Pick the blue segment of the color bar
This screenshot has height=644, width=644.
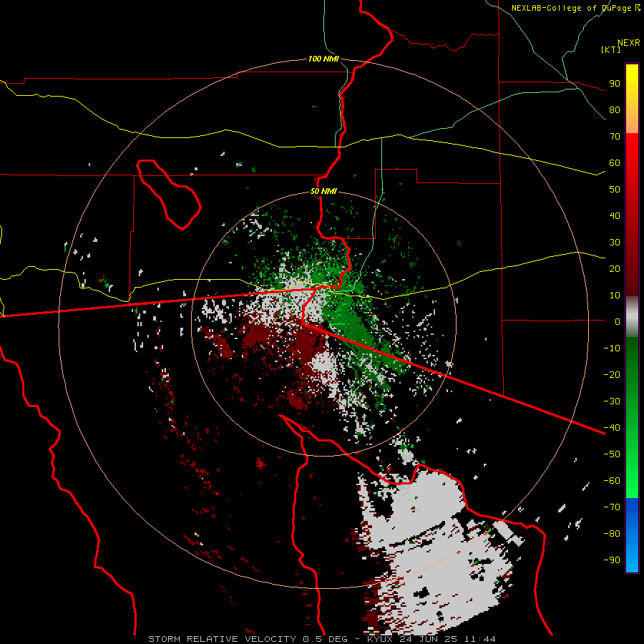632,535
